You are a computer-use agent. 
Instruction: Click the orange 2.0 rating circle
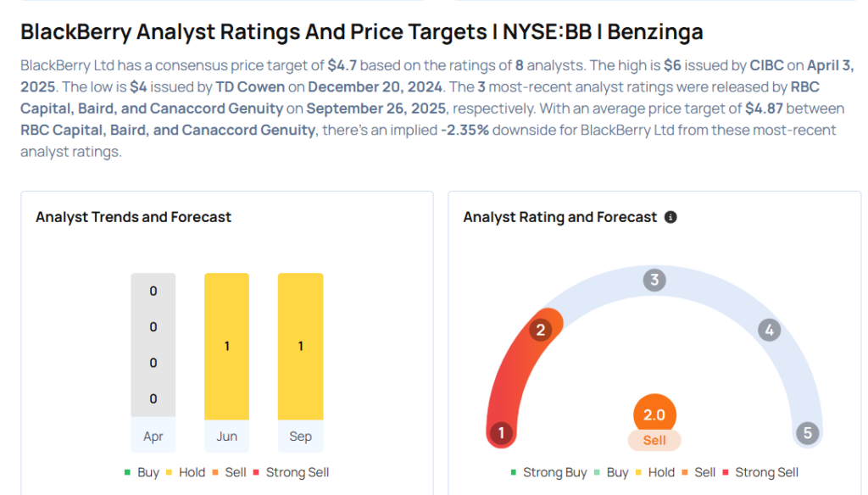654,415
